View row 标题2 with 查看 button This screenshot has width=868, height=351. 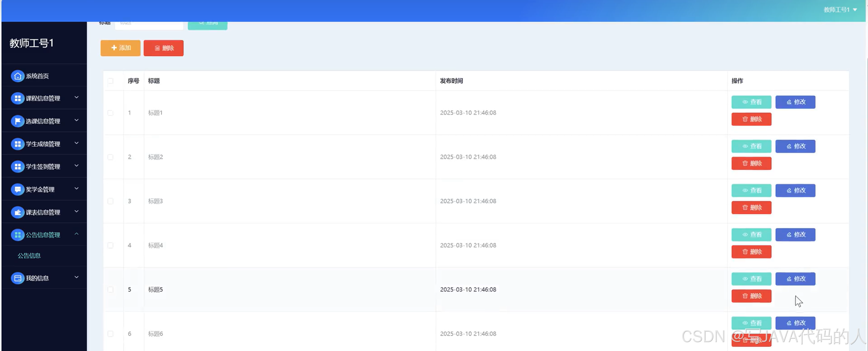pos(751,146)
